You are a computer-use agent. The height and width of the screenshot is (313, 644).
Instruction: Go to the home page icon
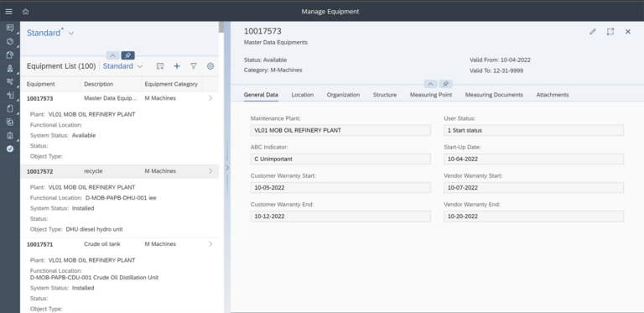click(25, 12)
